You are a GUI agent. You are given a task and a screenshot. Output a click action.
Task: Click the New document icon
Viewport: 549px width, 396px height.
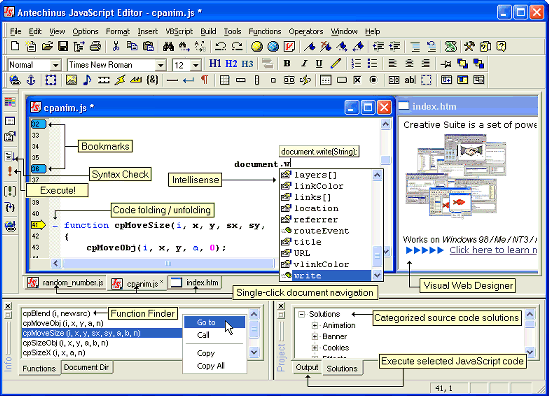pos(15,46)
